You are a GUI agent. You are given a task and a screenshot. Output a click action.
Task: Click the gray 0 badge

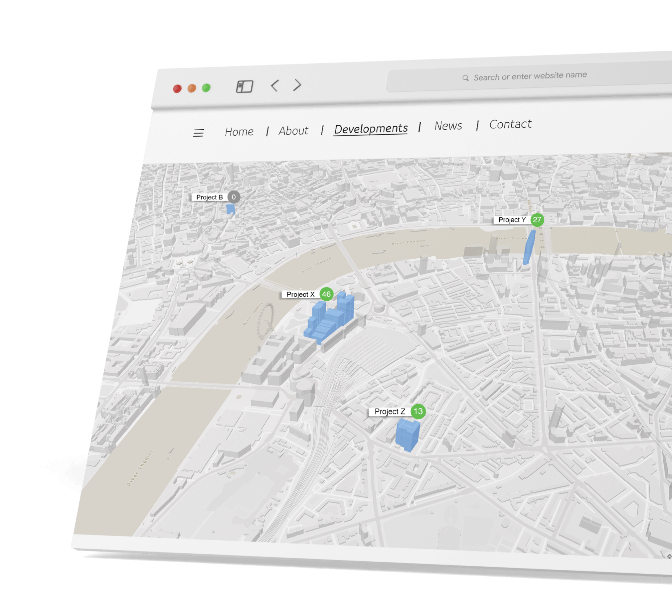[234, 197]
